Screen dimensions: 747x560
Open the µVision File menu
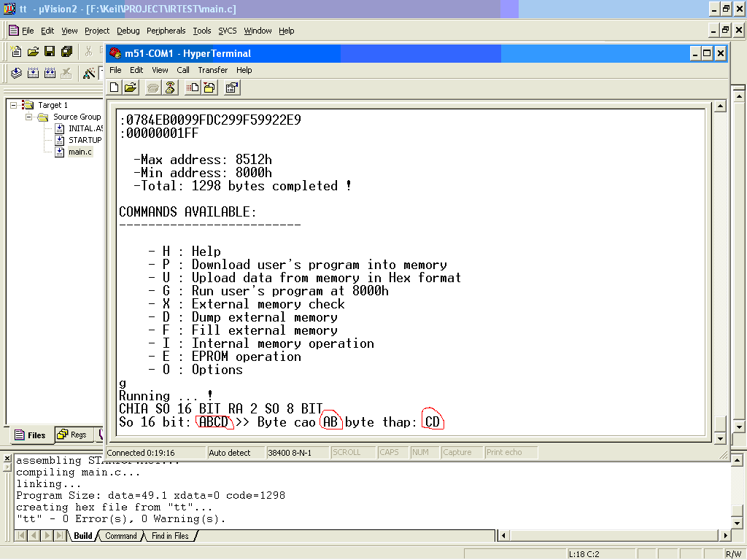pyautogui.click(x=28, y=31)
